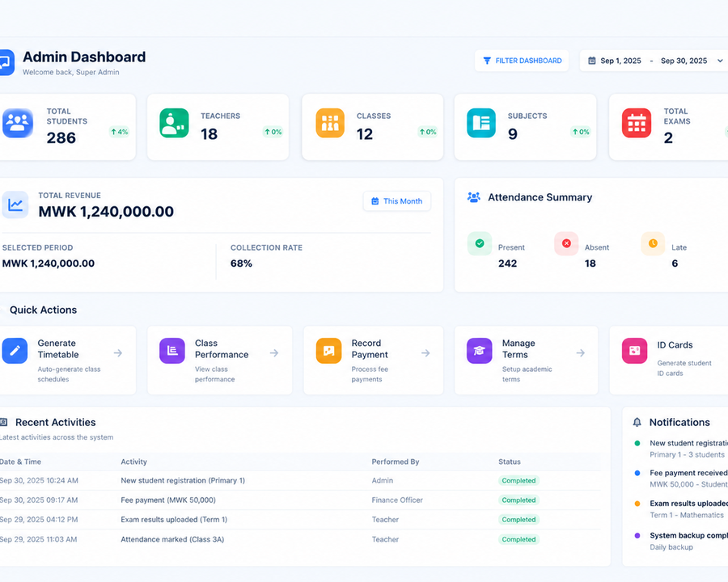Click the green Present checkmark icon
This screenshot has height=582, width=728.
pyautogui.click(x=480, y=243)
